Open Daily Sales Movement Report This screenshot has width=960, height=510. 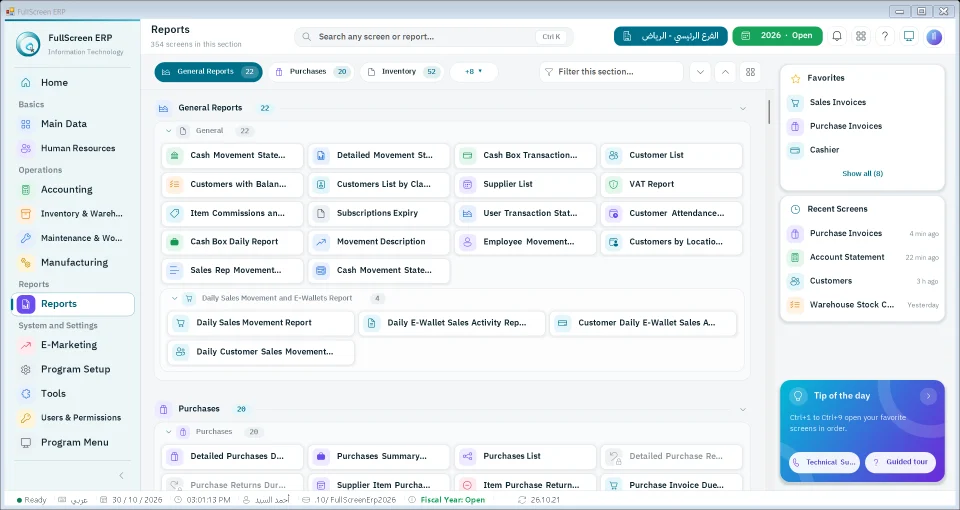[x=261, y=323]
